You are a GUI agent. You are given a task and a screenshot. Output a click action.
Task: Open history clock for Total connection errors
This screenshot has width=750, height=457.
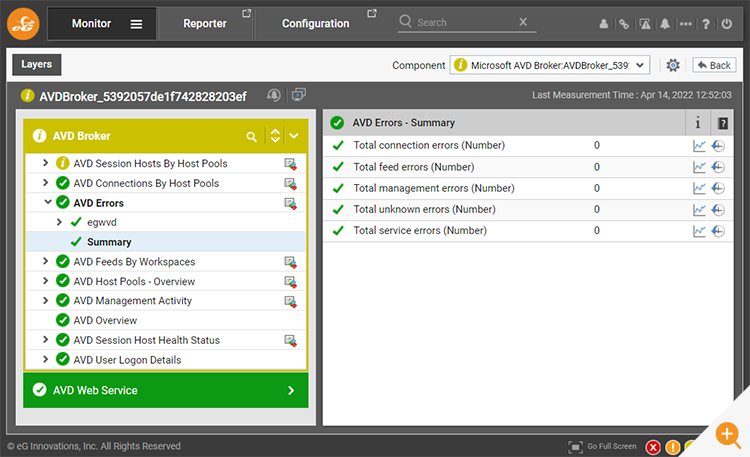[718, 146]
